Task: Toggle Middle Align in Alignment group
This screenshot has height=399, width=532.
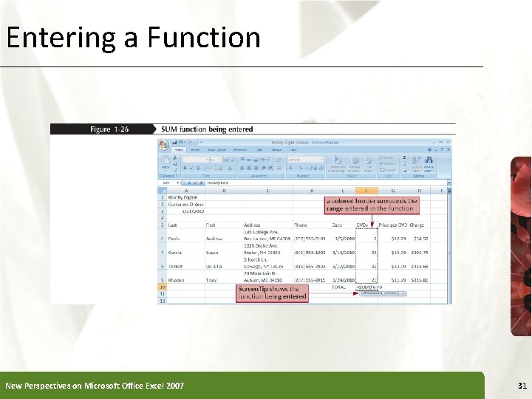Action: coord(250,160)
